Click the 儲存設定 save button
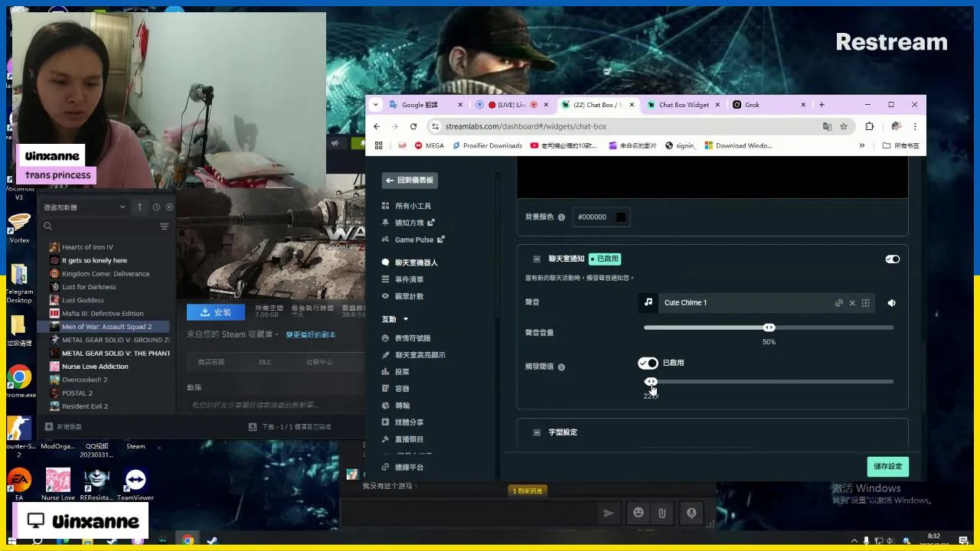Viewport: 980px width, 551px height. click(x=888, y=466)
